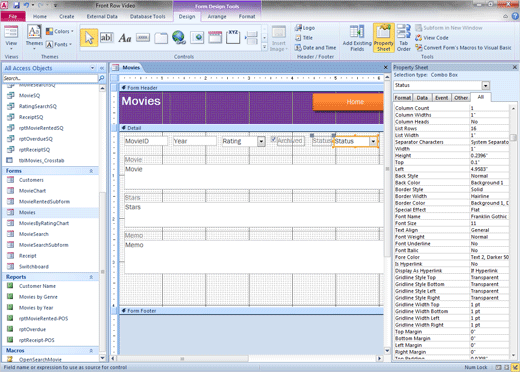Pick the Label (Aa) control
The height and width of the screenshot is (372, 520).
coord(125,38)
